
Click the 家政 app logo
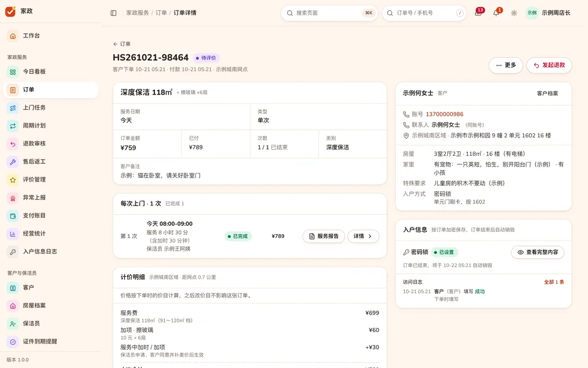click(x=10, y=11)
